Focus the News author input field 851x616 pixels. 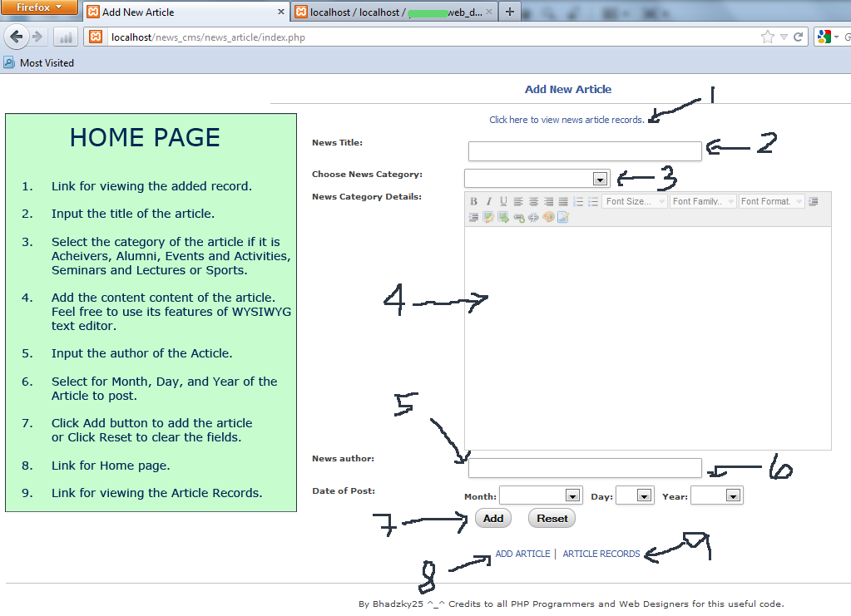tap(585, 468)
